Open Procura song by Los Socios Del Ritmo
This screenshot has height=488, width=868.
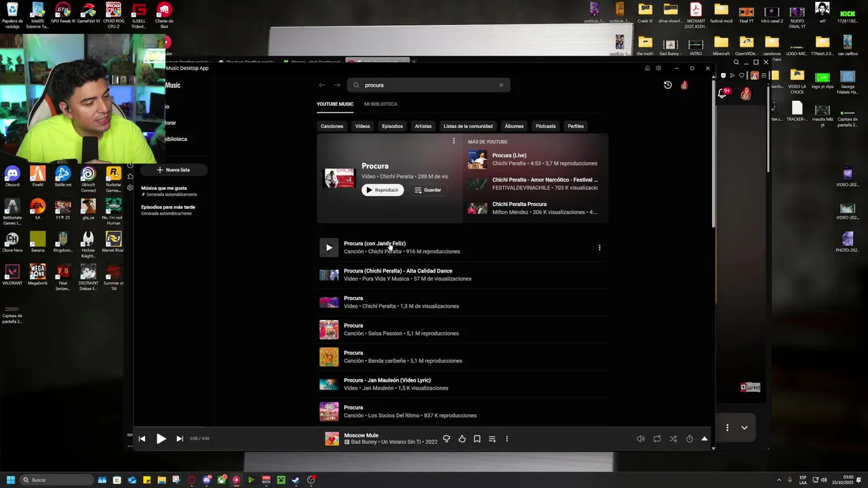coord(462,411)
